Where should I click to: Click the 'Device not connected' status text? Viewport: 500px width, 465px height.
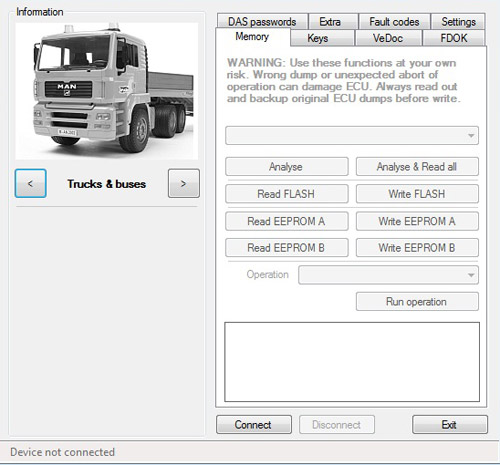62,452
